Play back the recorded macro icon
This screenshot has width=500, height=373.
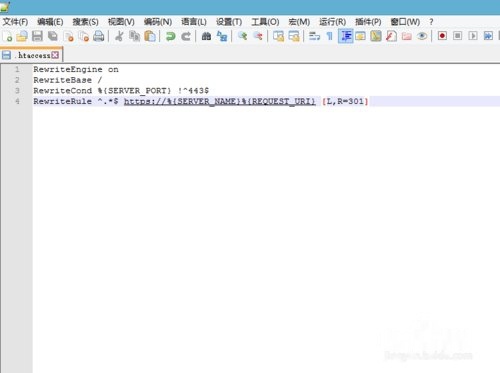coord(473,36)
